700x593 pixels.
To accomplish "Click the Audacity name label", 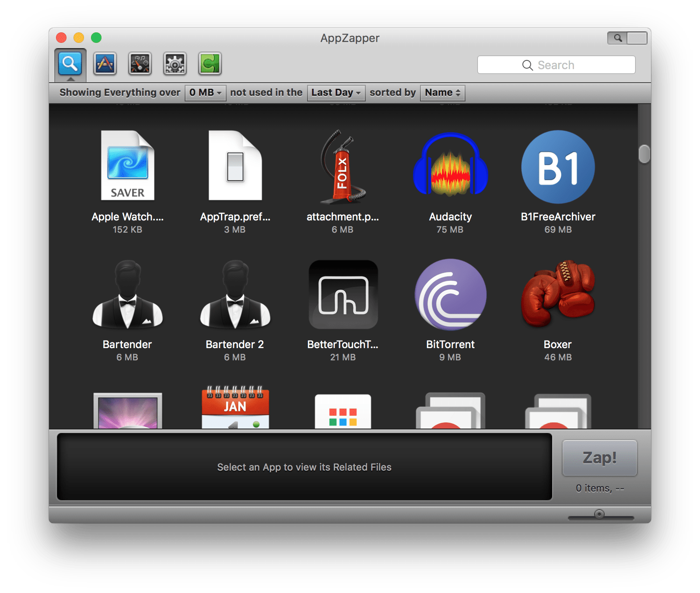I will pyautogui.click(x=451, y=217).
